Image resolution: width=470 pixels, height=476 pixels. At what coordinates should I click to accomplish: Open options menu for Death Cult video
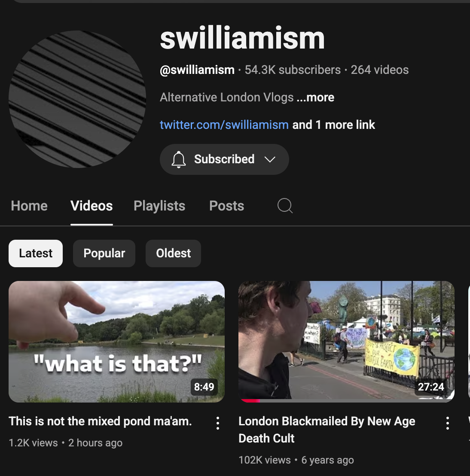pyautogui.click(x=448, y=423)
